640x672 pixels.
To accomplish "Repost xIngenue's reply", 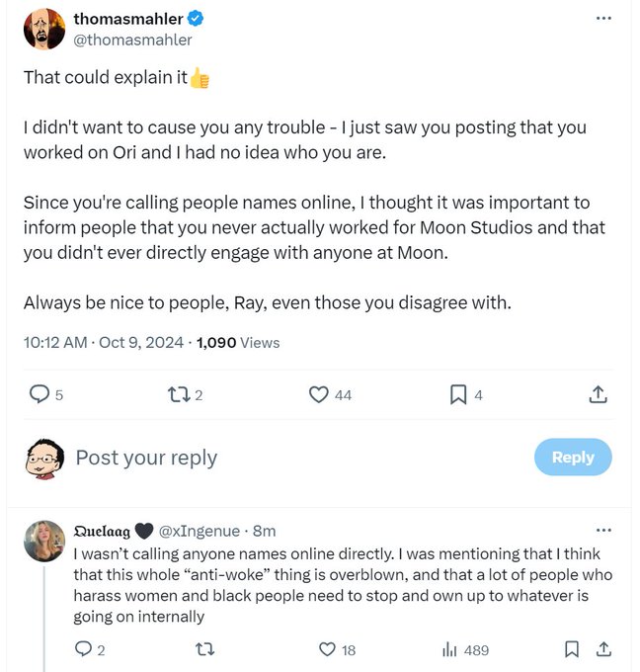I will 205,649.
